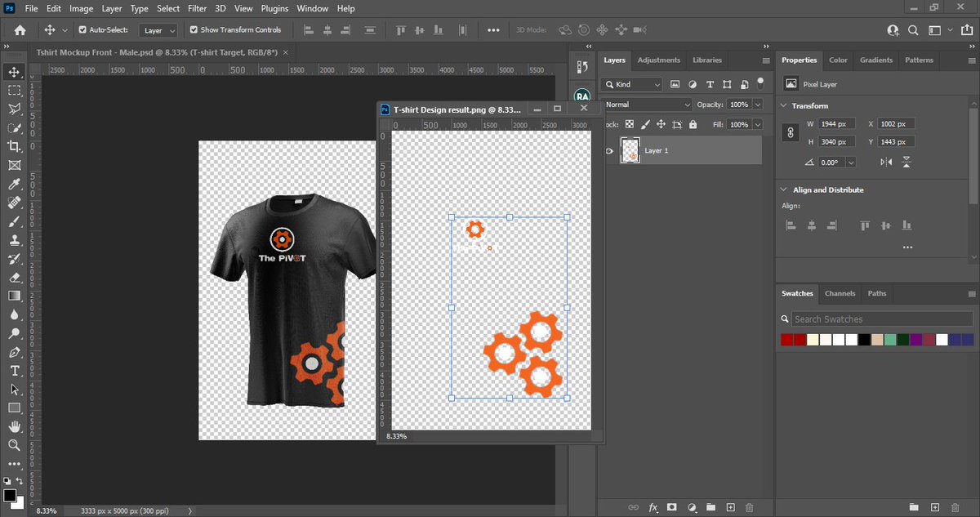The image size is (980, 517).
Task: Select the Type tool in toolbar
Action: coord(14,370)
